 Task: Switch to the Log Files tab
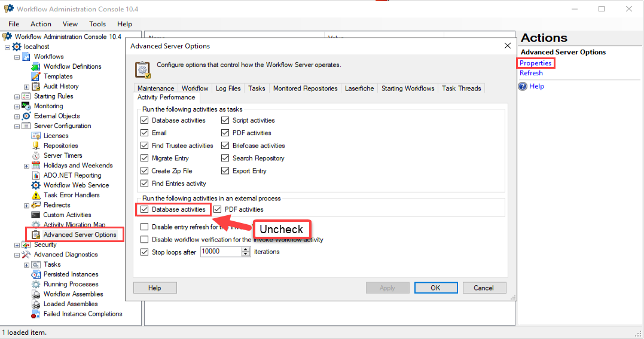coord(228,88)
